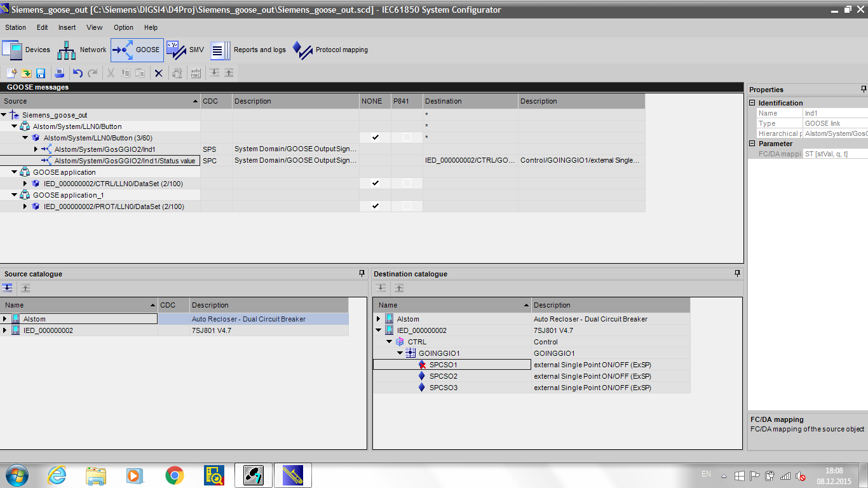Toggle NONE checkbox for Alstom/System/LLN0/Button dataset

[374, 137]
